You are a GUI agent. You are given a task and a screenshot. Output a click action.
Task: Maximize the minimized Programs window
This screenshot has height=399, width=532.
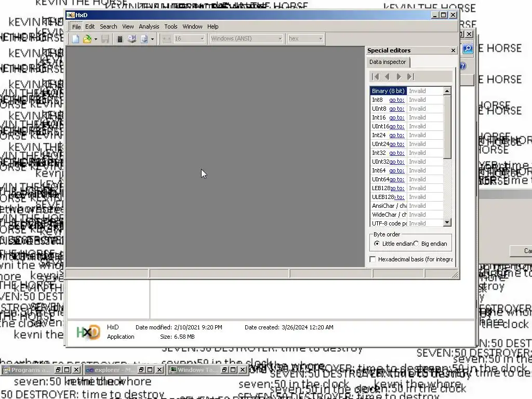(67, 369)
